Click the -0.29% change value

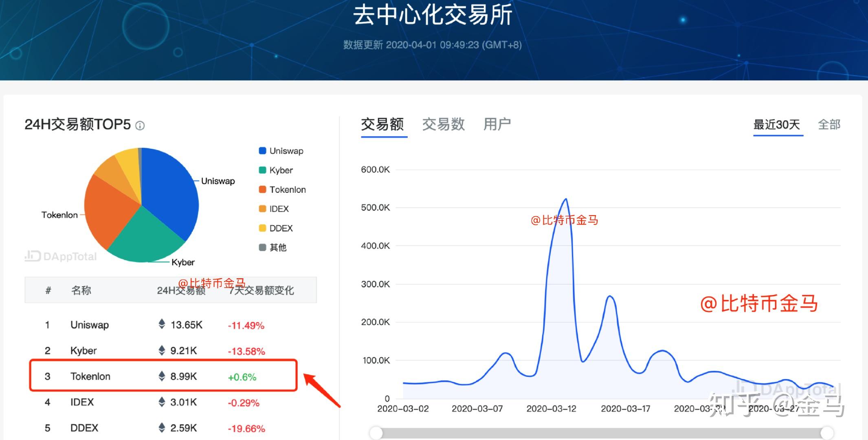[244, 403]
